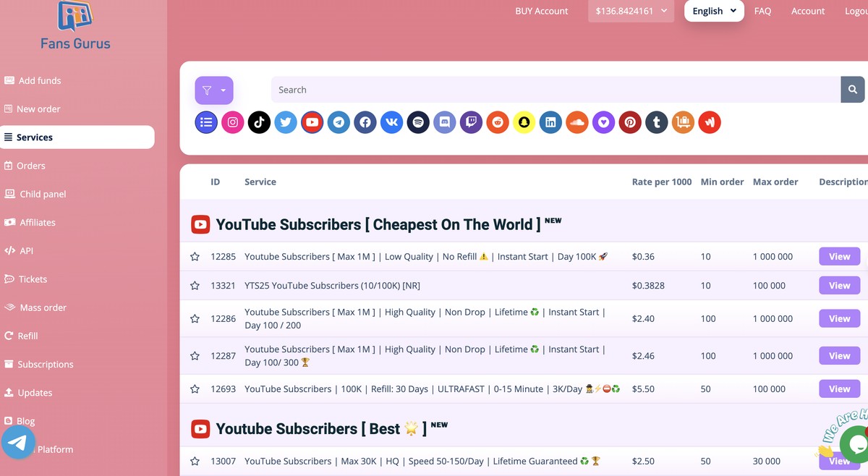Screen dimensions: 868x476
Task: View description for service 12287
Action: [x=839, y=356]
